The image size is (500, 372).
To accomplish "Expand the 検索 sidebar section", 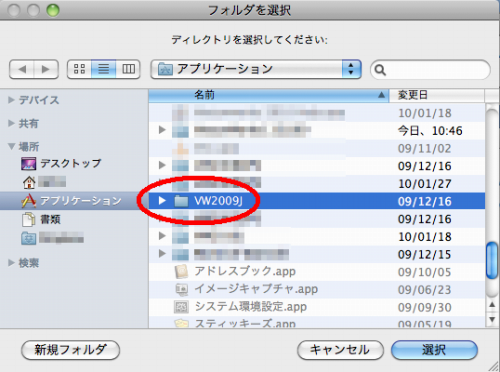I will coord(11,263).
